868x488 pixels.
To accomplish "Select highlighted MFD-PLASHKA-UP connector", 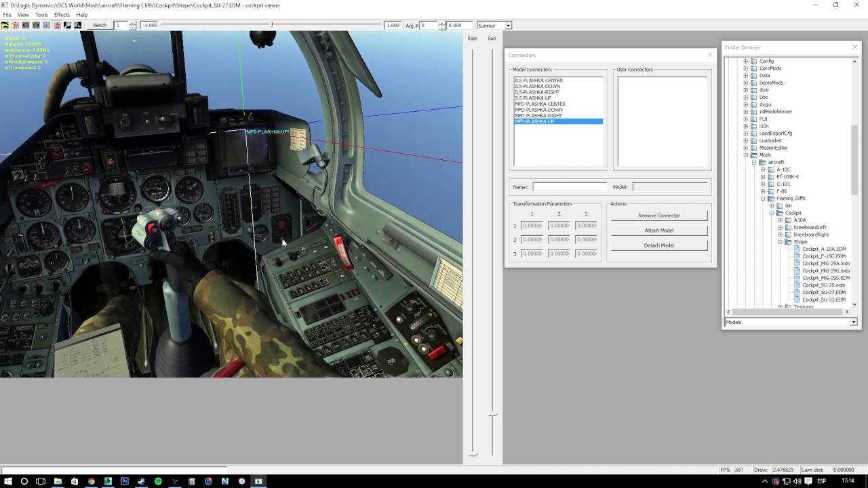I will 558,121.
